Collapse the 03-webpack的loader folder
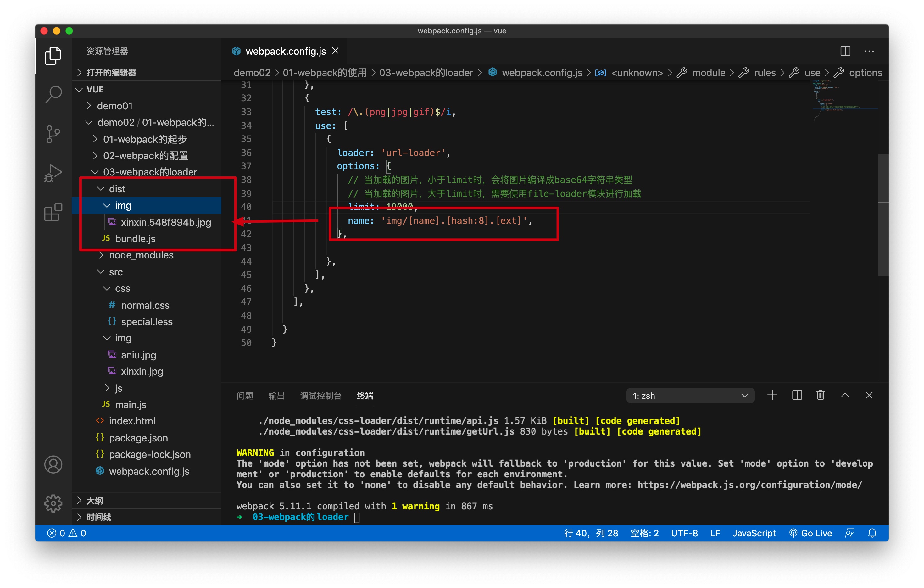Viewport: 924px width, 588px height. (x=147, y=172)
